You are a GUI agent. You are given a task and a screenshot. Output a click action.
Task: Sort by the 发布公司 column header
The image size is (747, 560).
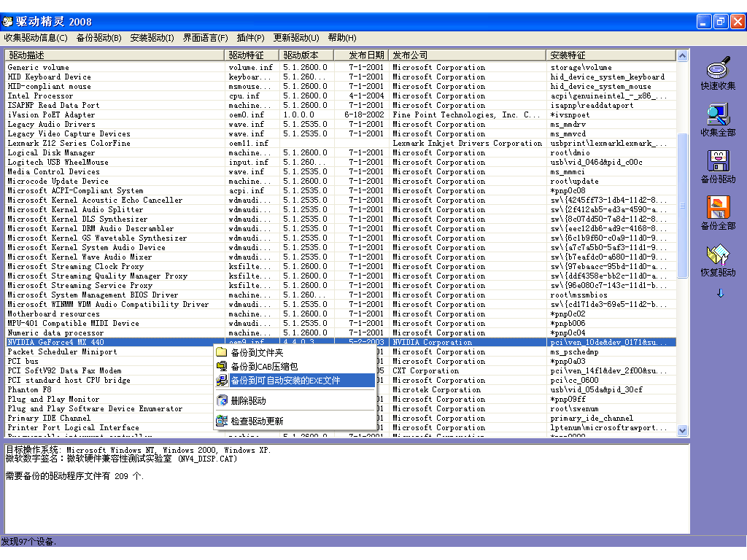[468, 55]
